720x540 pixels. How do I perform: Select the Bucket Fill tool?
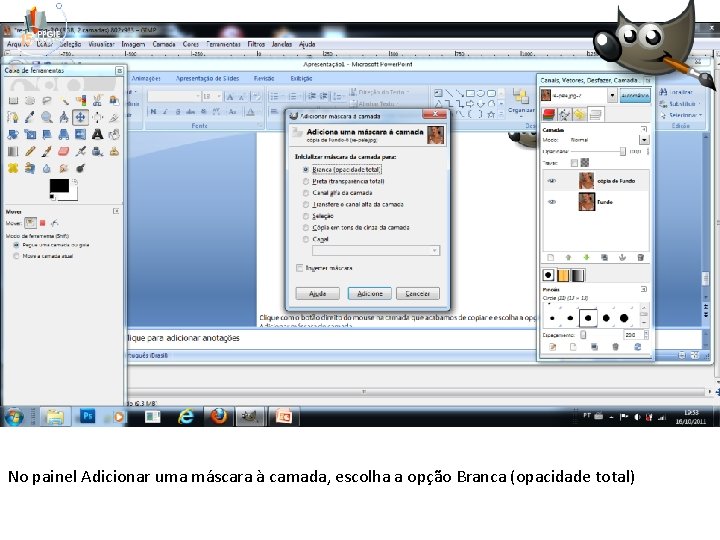click(114, 135)
